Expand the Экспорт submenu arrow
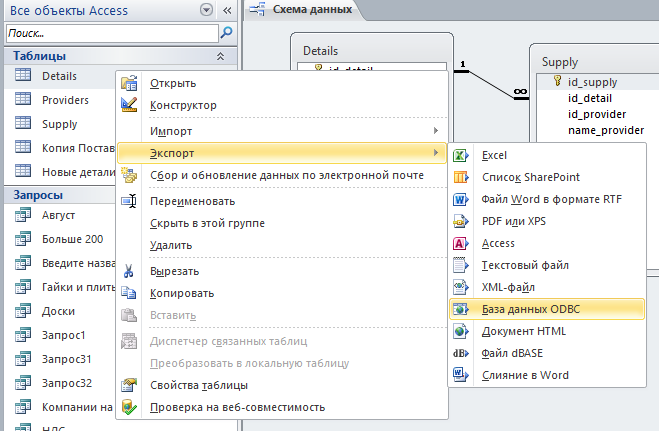This screenshot has height=431, width=659. [436, 152]
